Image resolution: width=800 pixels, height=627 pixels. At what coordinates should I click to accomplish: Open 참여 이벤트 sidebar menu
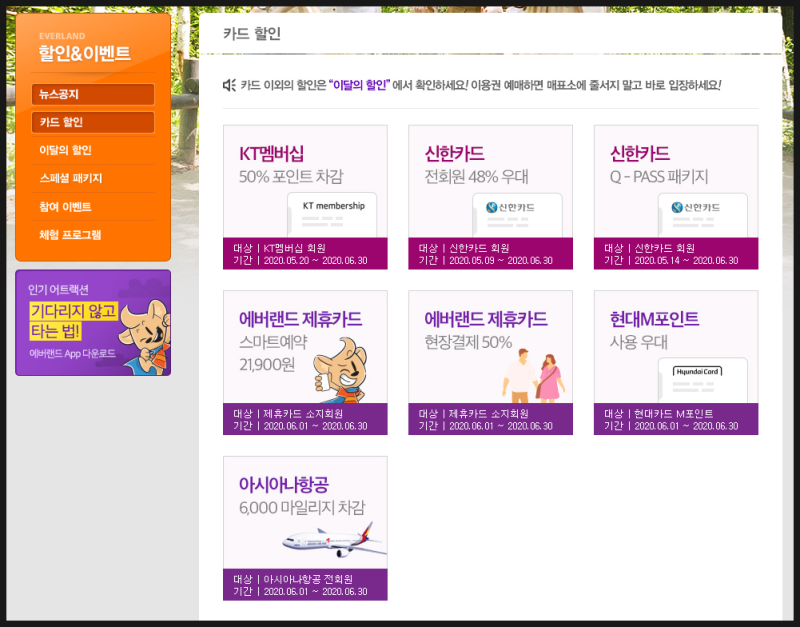(65, 207)
